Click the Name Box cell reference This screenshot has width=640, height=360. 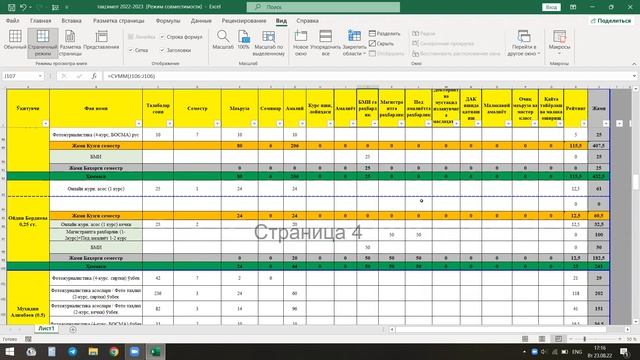tap(20, 76)
